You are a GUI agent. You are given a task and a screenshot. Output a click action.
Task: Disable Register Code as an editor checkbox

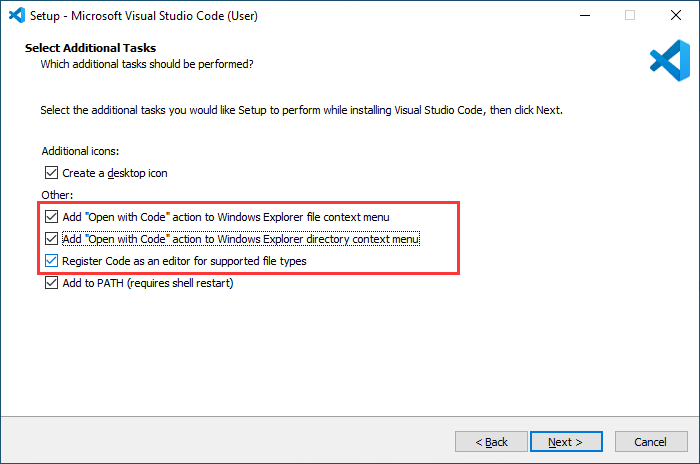51,261
